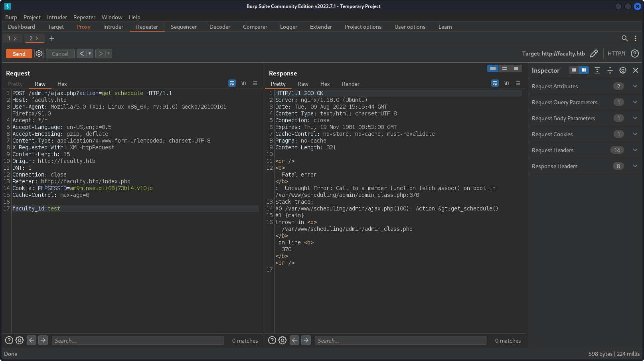Toggle response message word wrap
This screenshot has height=361, width=644.
495,83
